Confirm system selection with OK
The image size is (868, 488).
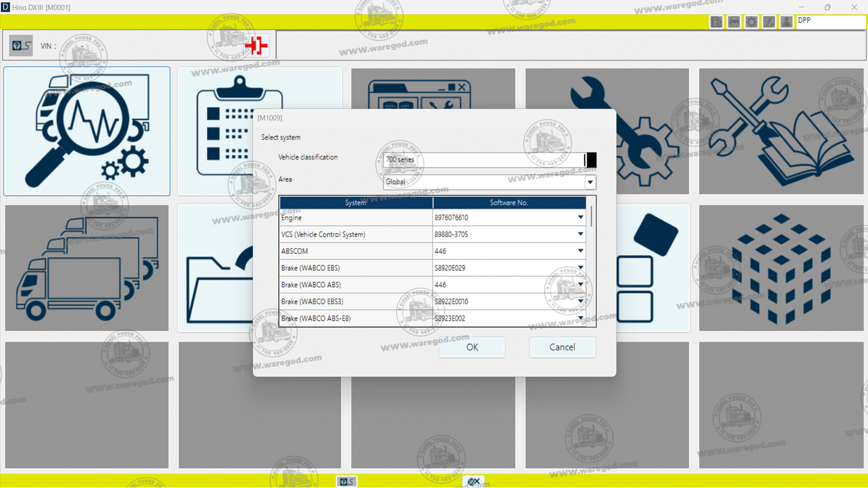tap(472, 347)
